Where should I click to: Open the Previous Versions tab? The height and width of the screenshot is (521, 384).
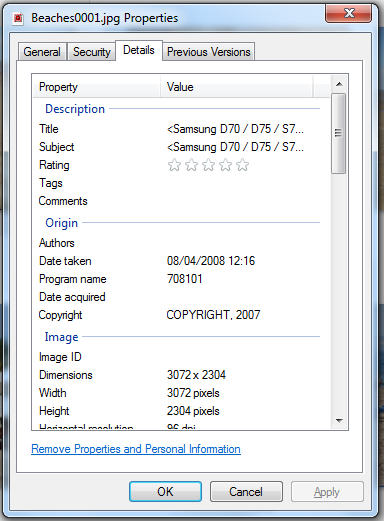(209, 52)
